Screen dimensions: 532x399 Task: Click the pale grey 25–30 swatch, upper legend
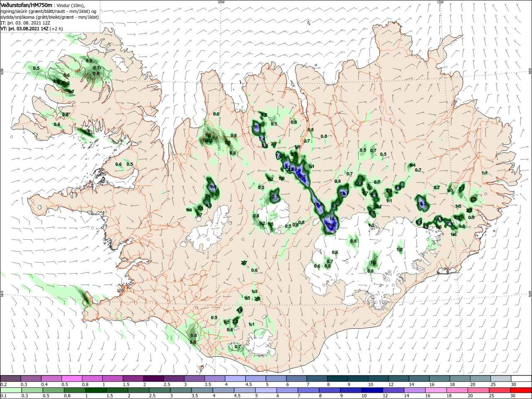[501, 379]
